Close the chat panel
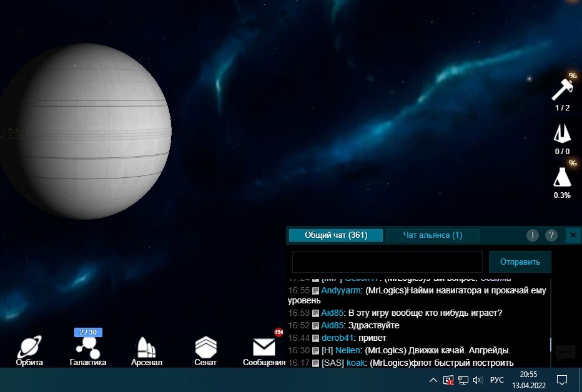 coord(573,235)
